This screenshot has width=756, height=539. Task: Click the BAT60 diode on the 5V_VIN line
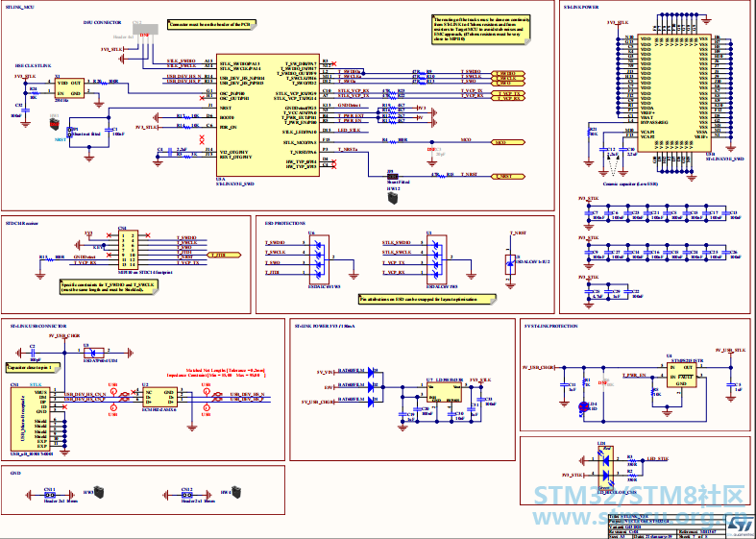[371, 372]
